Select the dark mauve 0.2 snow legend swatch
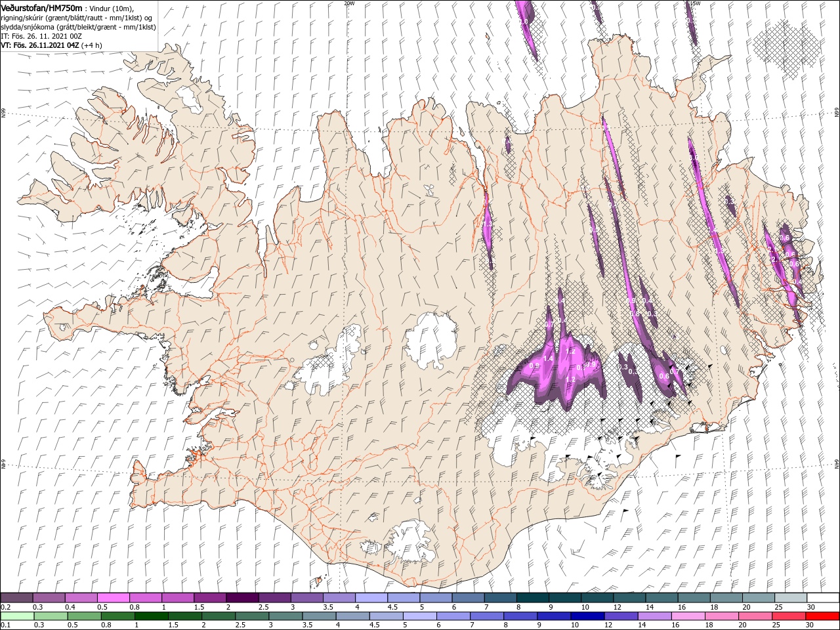 pyautogui.click(x=16, y=598)
